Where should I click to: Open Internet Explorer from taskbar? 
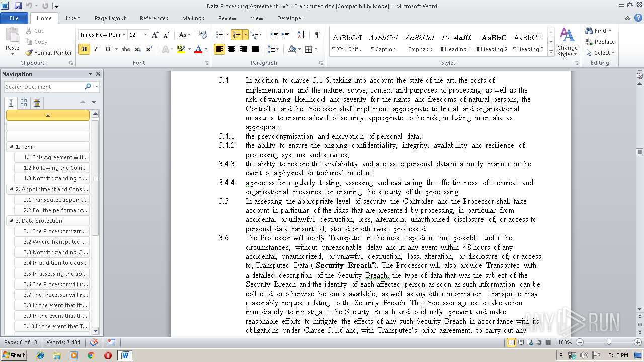(x=40, y=355)
